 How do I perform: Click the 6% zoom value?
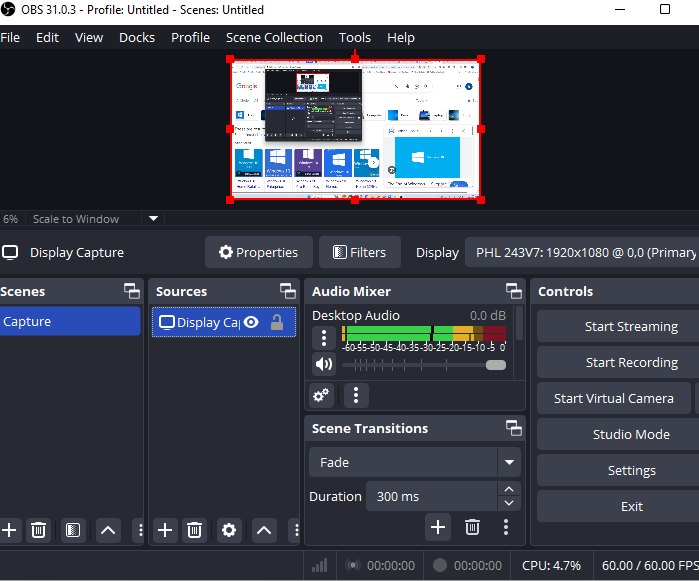click(11, 219)
